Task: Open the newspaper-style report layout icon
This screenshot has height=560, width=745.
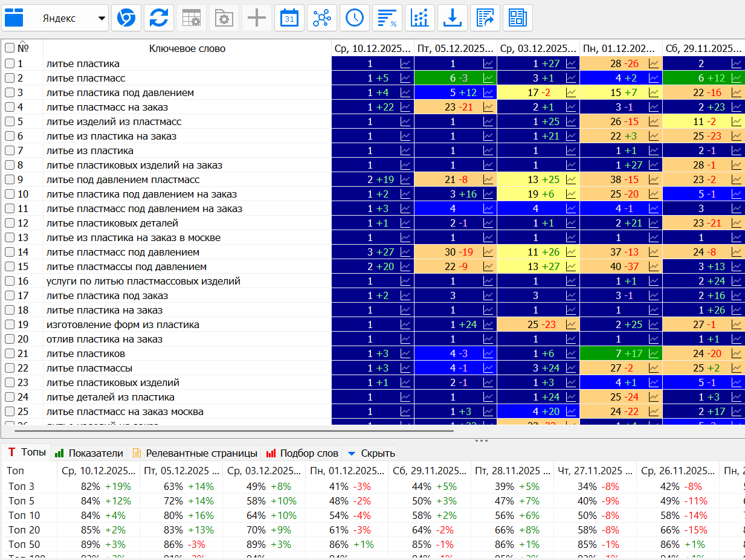Action: coord(518,18)
